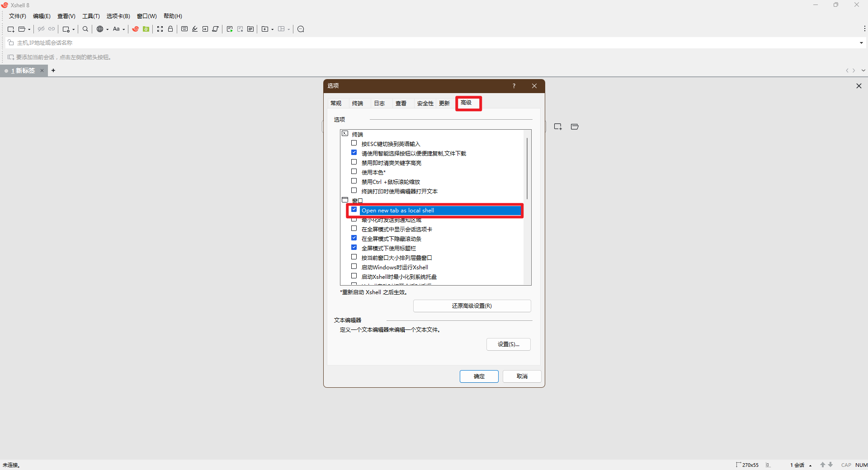Click the keyboard icon in toolbar
868x470 pixels.
pos(184,29)
